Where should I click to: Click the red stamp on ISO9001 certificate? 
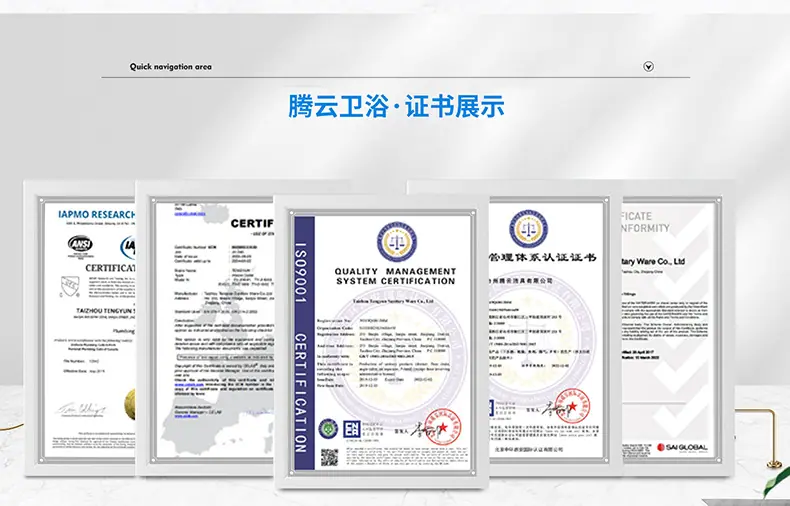442,427
